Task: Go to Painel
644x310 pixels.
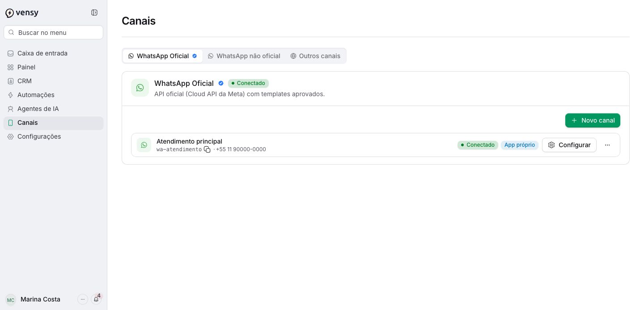Action: 54,67
